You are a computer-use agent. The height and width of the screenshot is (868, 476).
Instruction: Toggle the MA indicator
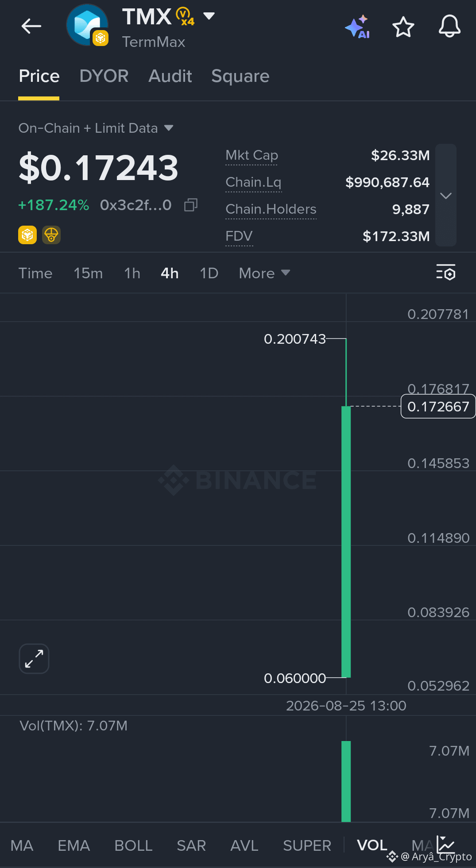22,845
